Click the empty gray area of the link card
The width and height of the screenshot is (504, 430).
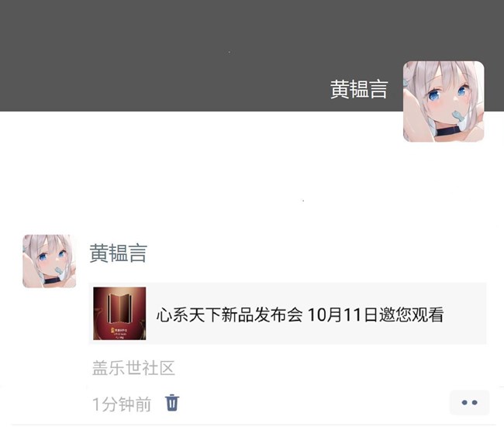tap(466, 314)
